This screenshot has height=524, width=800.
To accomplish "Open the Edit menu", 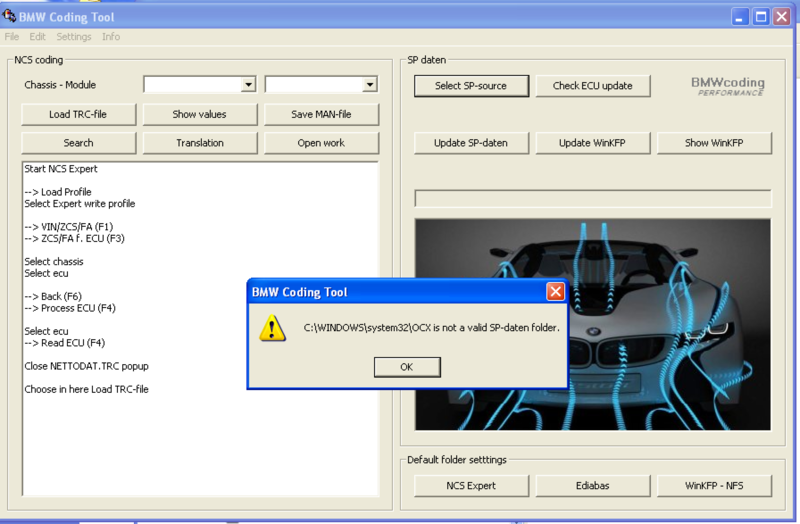I will [x=37, y=37].
